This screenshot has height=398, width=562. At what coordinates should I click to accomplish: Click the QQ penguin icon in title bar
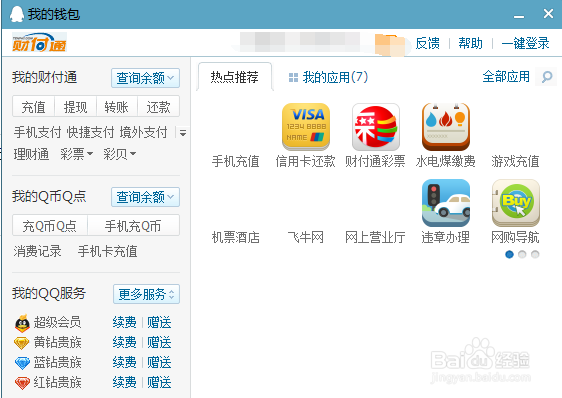click(16, 14)
